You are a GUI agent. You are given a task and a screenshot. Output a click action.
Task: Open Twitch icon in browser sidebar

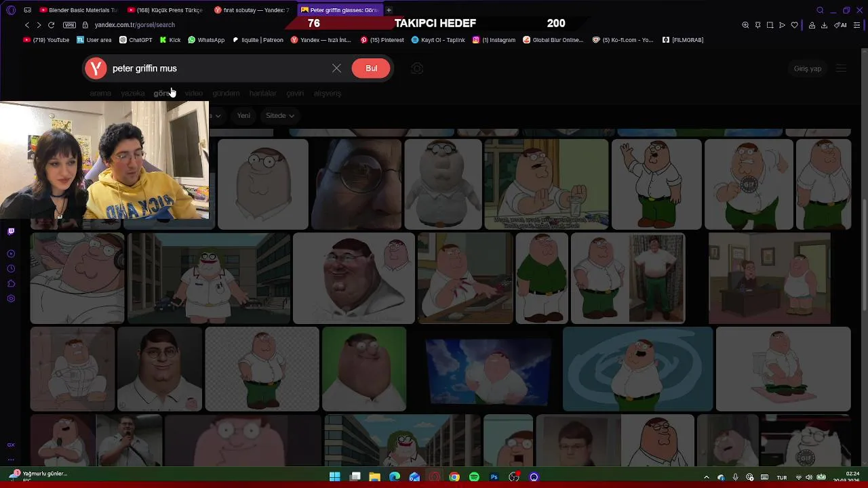(11, 231)
